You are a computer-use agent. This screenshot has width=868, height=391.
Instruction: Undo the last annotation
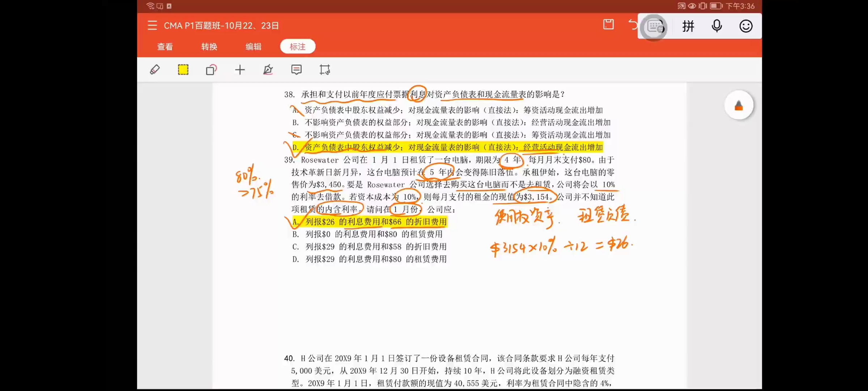point(633,25)
